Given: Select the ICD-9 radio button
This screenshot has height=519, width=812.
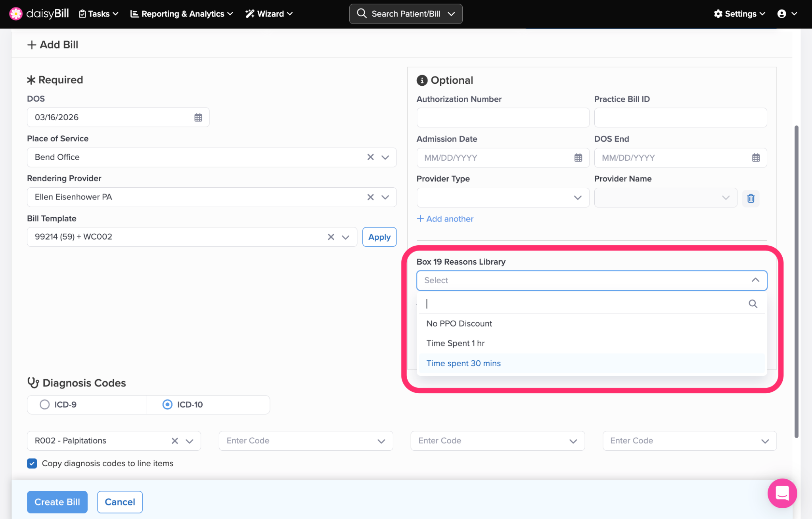Looking at the screenshot, I should pos(45,404).
